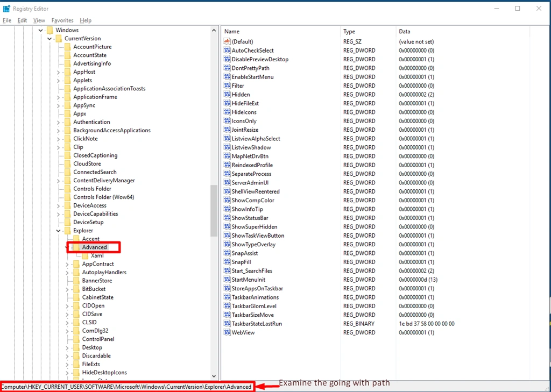Image resolution: width=551 pixels, height=392 pixels.
Task: Click the tree pane scroll up arrow
Action: (214, 31)
